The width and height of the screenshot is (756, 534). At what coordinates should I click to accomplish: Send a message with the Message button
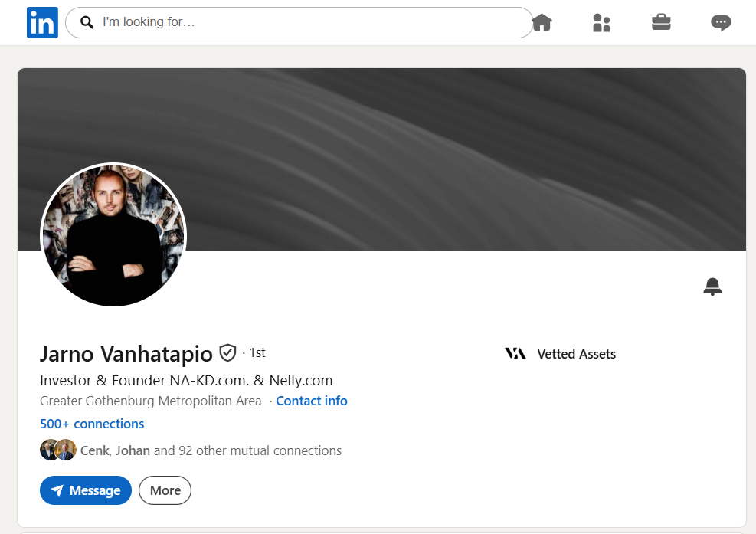coord(86,490)
